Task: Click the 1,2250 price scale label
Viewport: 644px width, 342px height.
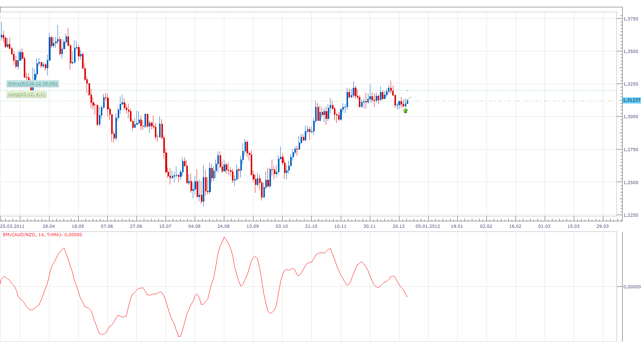Action: (x=631, y=215)
